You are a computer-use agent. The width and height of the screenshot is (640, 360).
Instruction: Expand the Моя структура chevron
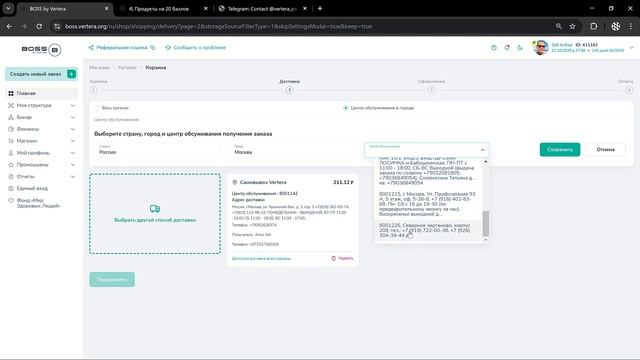73,105
